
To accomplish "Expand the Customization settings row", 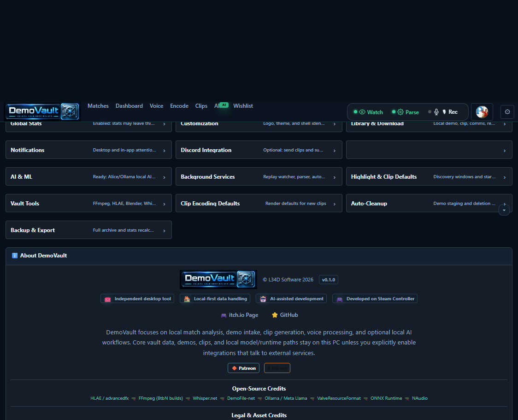I will pos(259,127).
